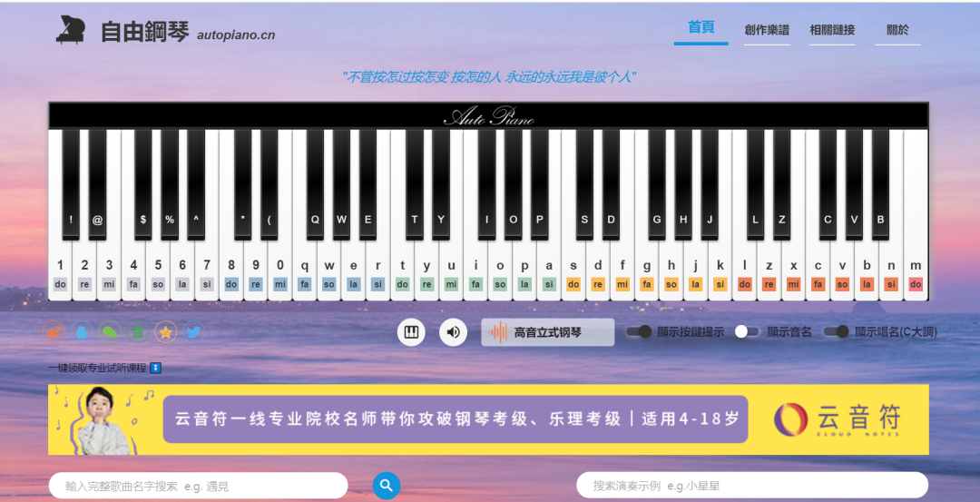Screen dimensions: 980x502
Task: Click the QQ share icon
Action: [83, 332]
